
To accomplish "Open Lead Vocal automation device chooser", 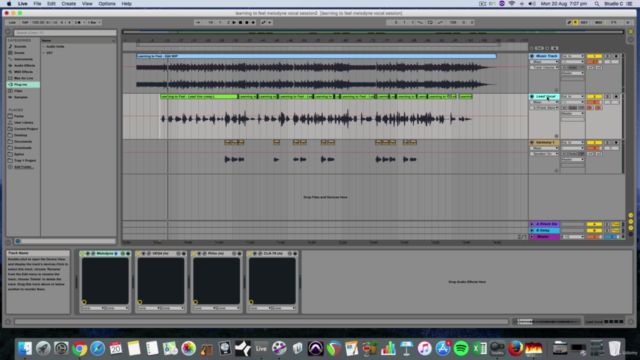I will tap(544, 102).
